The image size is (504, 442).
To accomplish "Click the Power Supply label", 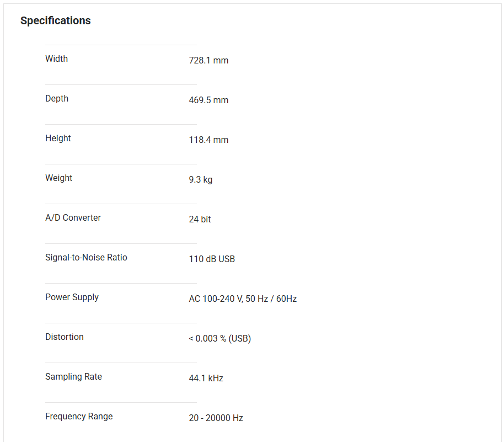I will click(72, 297).
